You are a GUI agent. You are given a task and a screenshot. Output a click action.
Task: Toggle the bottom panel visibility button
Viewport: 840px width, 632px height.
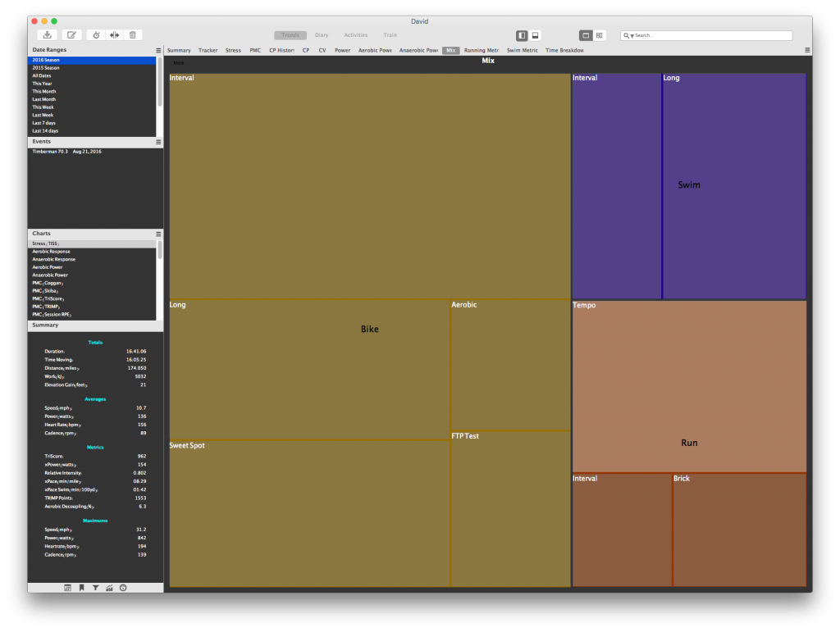[x=535, y=35]
